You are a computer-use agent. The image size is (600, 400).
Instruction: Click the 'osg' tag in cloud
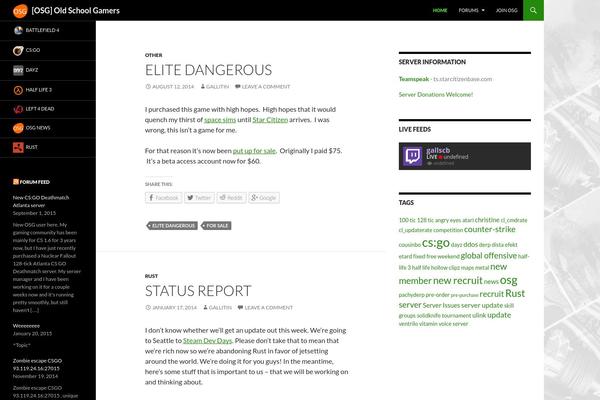[x=509, y=280]
